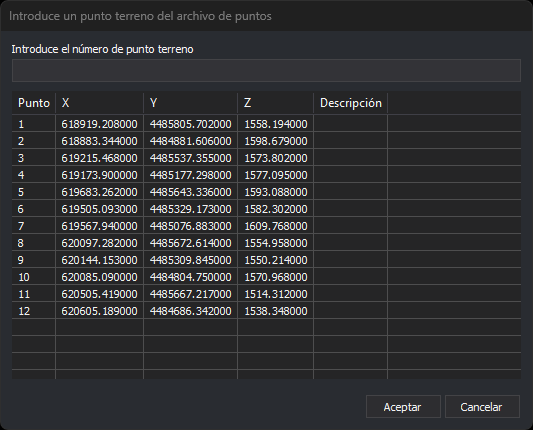Screen dimensions: 533x430
Task: Click X value 620505.419000
Action: 99,294
